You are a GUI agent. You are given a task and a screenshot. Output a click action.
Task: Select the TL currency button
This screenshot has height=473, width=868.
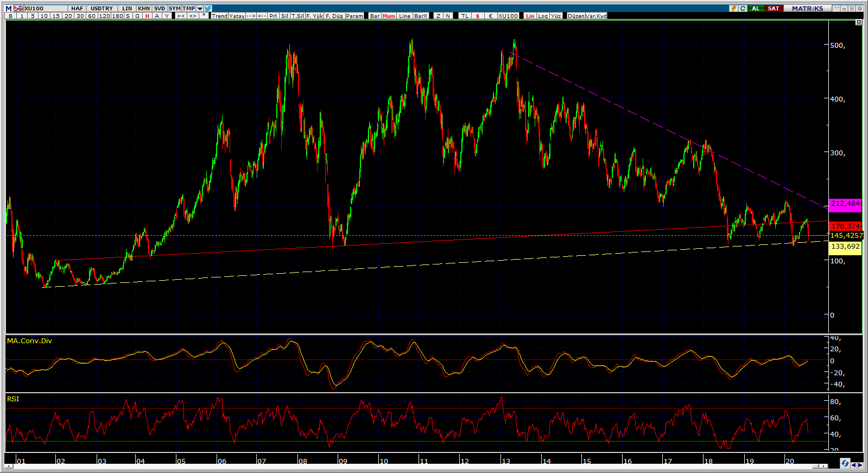tap(465, 16)
